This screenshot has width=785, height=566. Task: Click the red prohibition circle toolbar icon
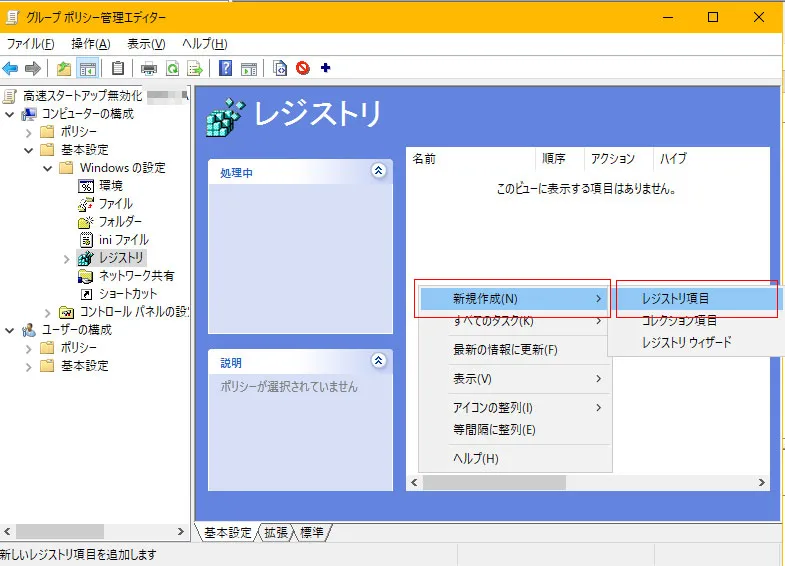click(x=302, y=68)
